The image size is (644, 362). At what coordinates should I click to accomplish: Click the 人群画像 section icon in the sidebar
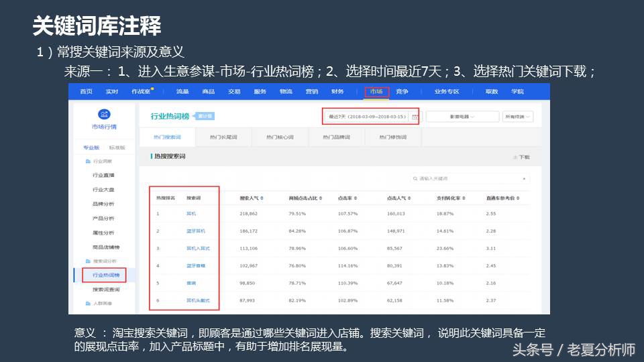tap(87, 303)
